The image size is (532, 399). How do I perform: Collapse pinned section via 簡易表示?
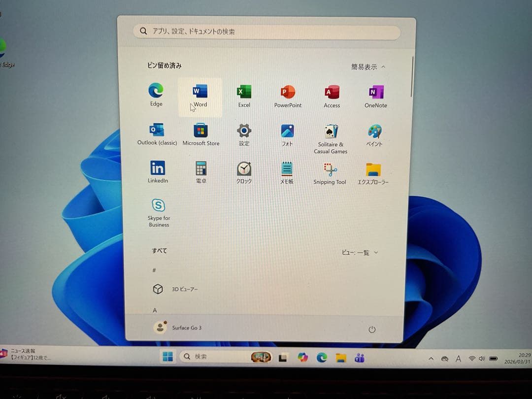pos(368,67)
